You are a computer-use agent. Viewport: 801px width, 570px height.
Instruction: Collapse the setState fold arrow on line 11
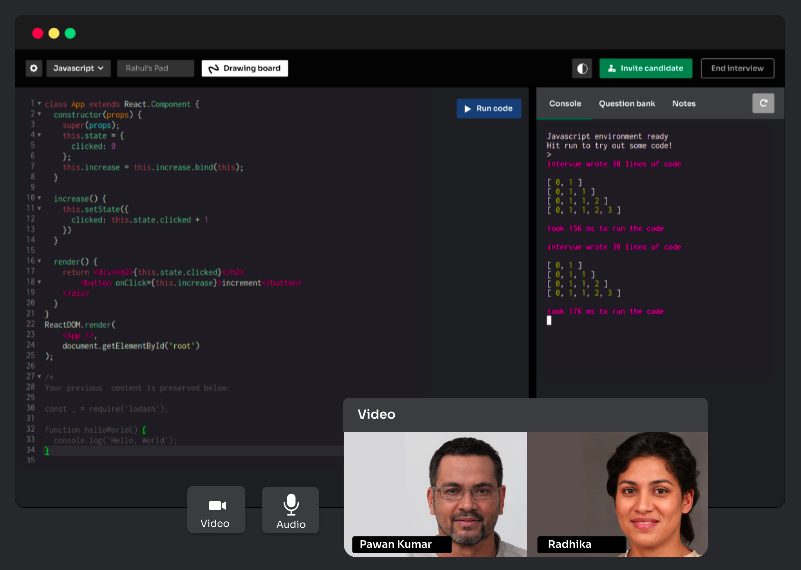pos(39,208)
